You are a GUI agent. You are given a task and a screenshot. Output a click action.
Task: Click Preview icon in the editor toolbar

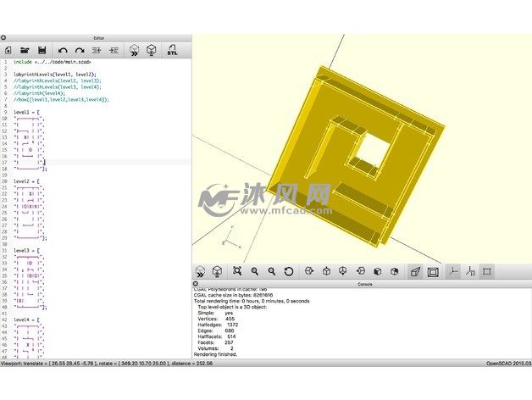coord(134,50)
